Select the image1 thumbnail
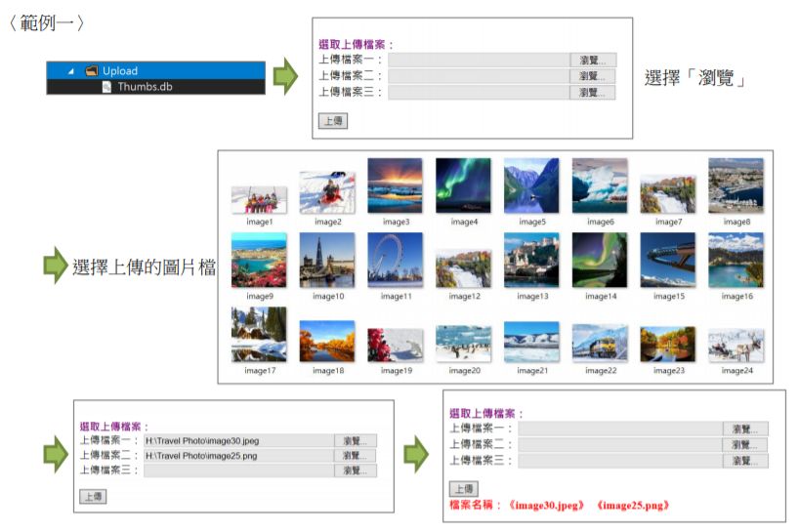This screenshot has width=799, height=532. tap(259, 199)
